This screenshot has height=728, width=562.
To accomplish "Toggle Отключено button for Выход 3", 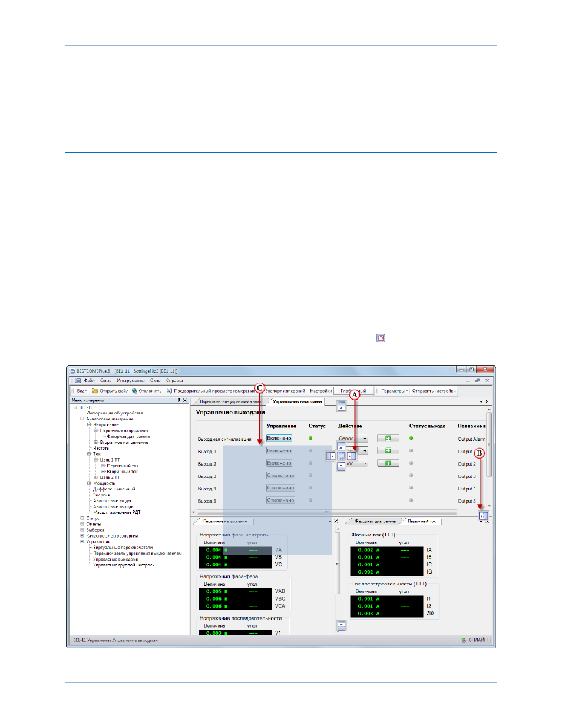I will 280,476.
